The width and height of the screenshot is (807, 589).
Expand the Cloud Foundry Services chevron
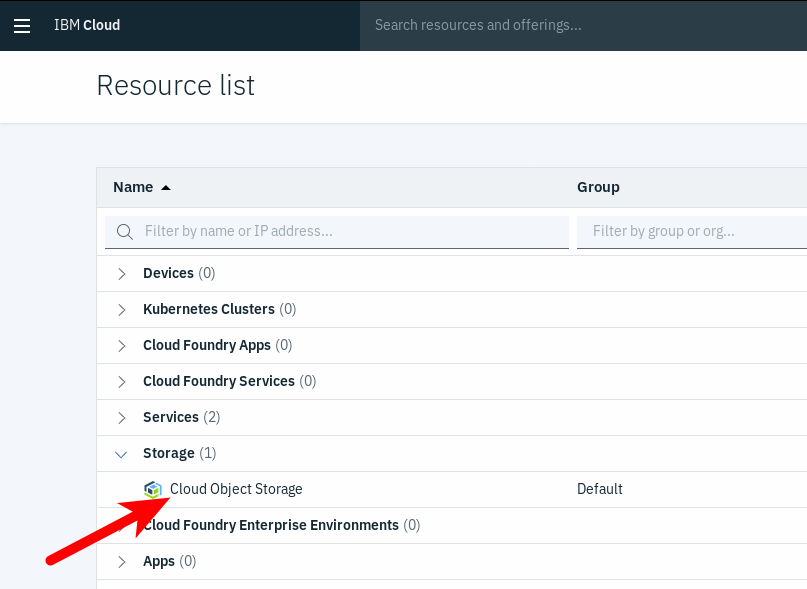[121, 382]
